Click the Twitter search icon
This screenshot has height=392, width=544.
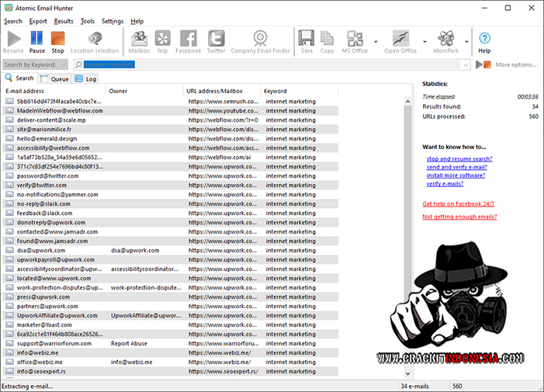coord(216,41)
